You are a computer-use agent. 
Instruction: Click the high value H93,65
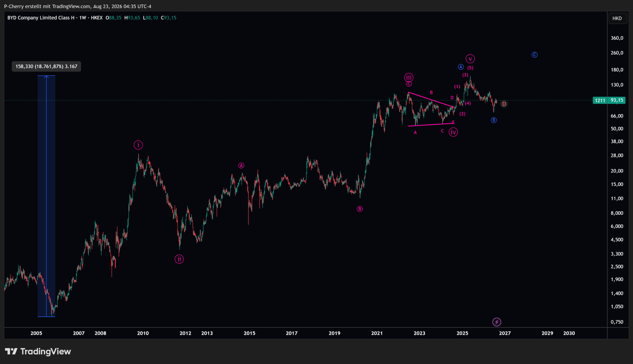click(132, 18)
